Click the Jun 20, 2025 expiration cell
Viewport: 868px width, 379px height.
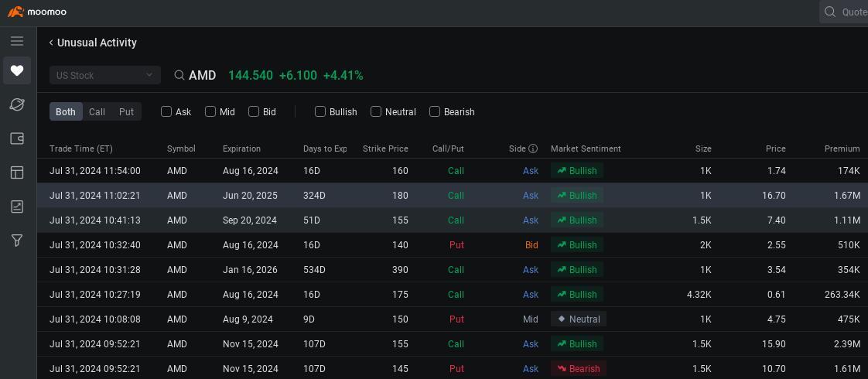click(x=250, y=196)
